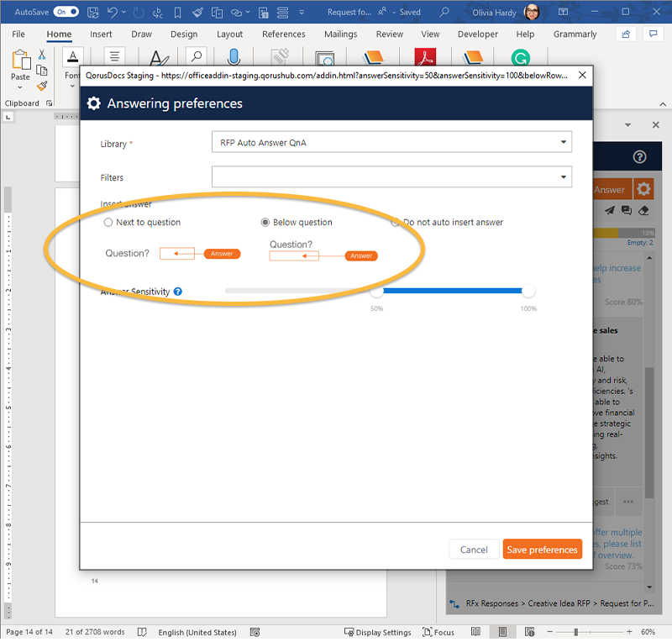This screenshot has width=672, height=642.
Task: Select the Below question radio button
Action: (x=265, y=223)
